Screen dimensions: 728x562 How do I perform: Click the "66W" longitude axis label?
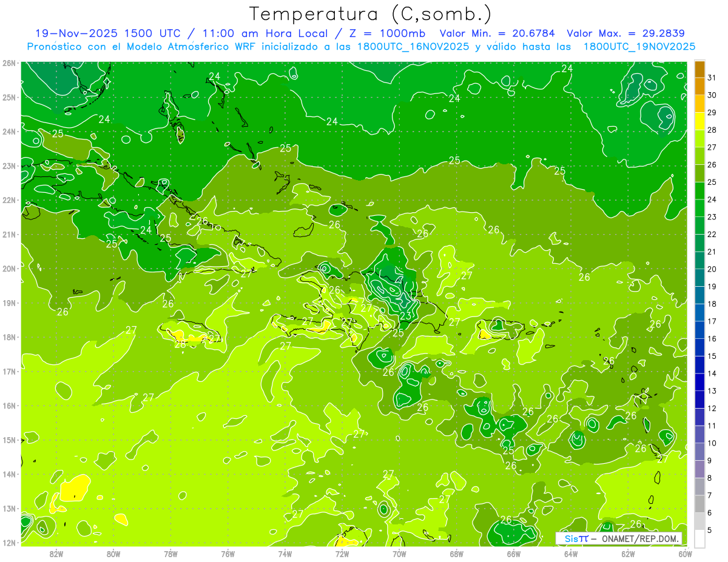tap(514, 553)
